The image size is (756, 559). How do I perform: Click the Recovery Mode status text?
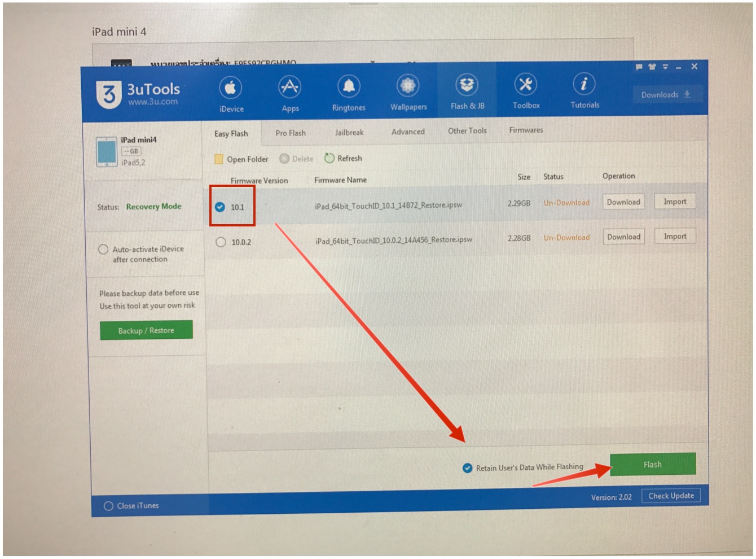[x=153, y=207]
